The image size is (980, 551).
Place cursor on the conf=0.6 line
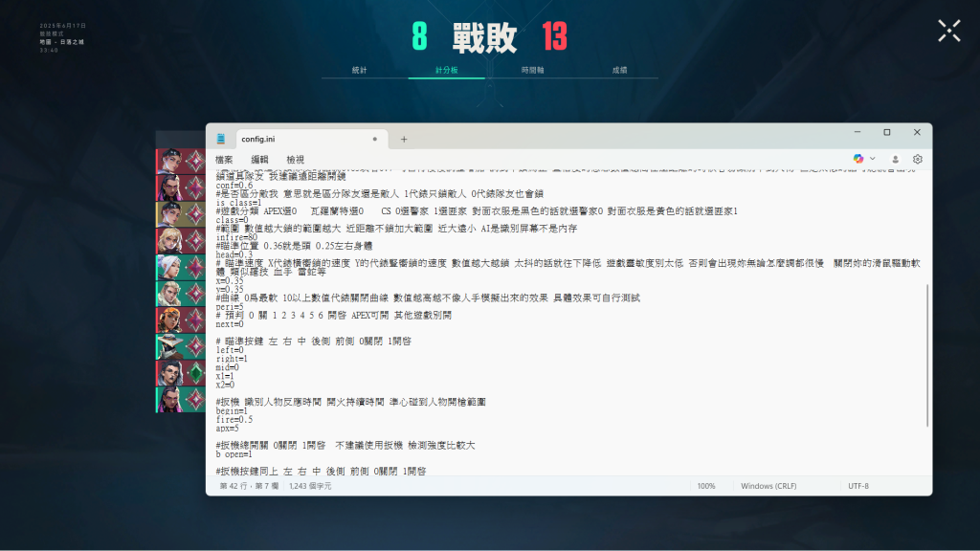click(234, 186)
